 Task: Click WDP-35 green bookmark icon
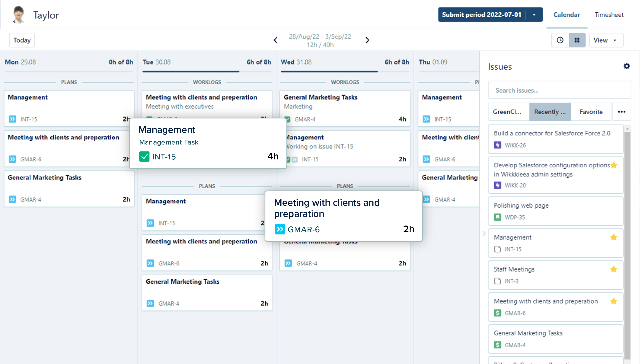click(x=497, y=217)
